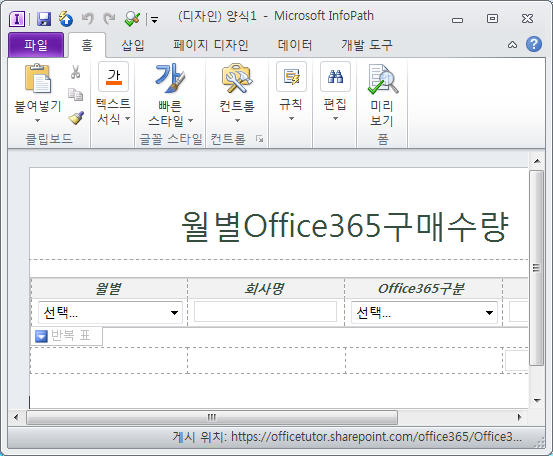Open the 편집 binoculars menu
Screen dimensions: 553x456
pos(335,92)
